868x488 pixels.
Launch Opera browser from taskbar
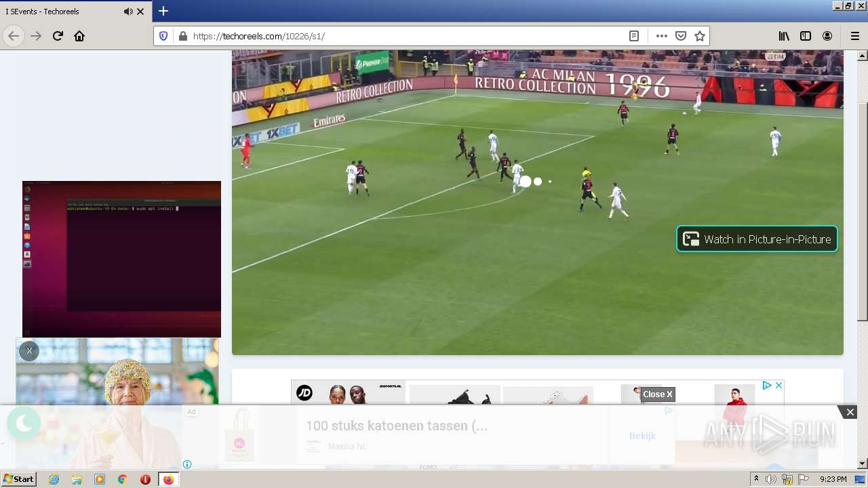145,479
